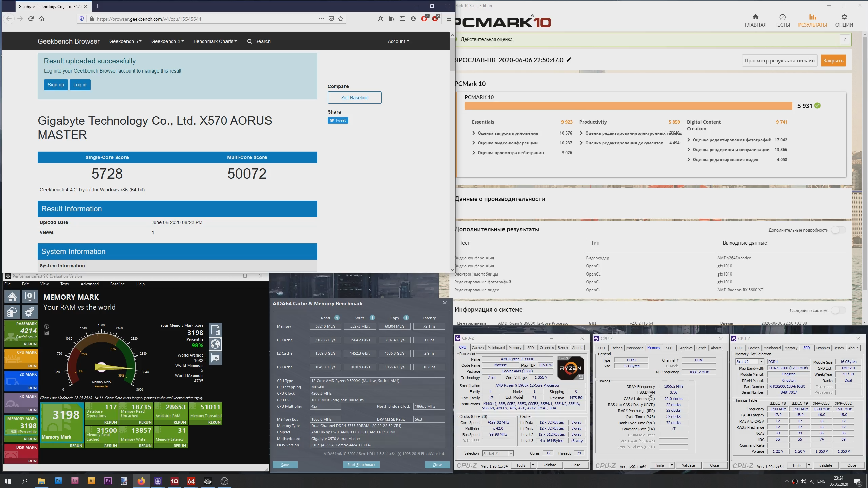Click Save in the AIDA64 benchmark window

point(285,465)
